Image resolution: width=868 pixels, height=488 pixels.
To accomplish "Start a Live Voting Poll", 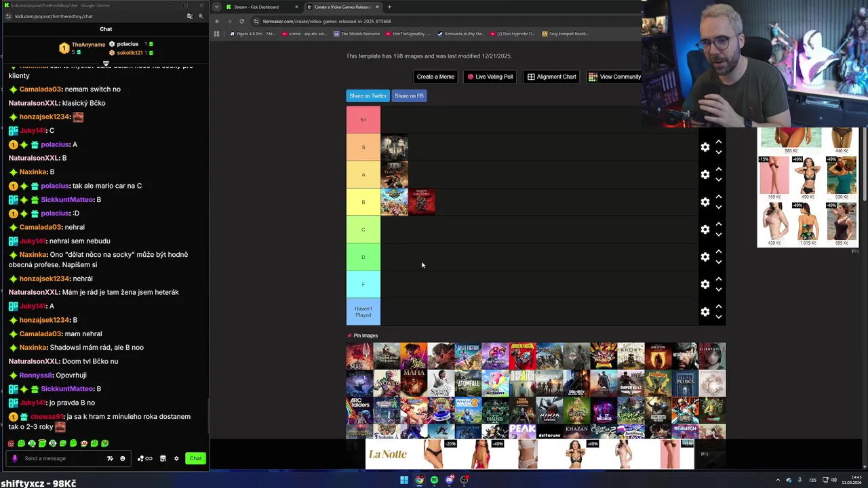I will click(x=490, y=77).
